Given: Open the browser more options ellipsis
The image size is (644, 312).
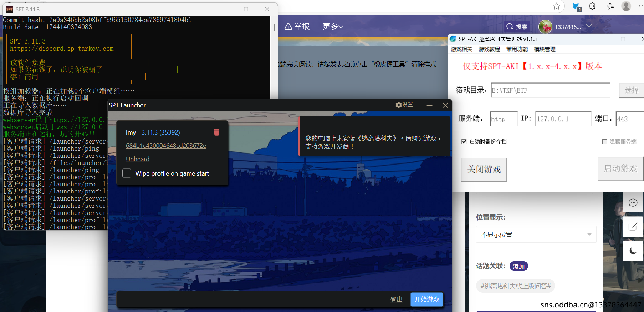Looking at the screenshot, I should pyautogui.click(x=641, y=6).
